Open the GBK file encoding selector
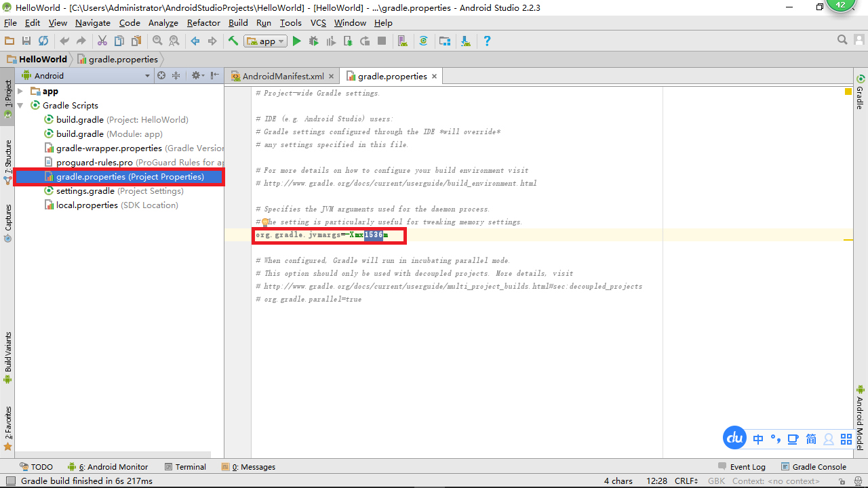 (716, 481)
